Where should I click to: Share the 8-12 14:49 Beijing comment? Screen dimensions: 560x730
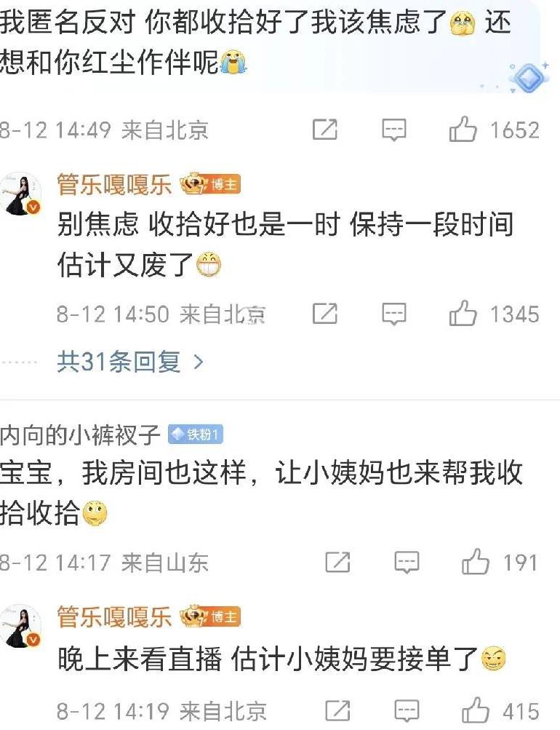coord(324,129)
